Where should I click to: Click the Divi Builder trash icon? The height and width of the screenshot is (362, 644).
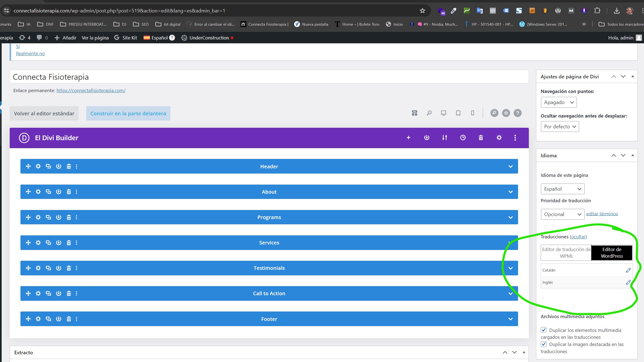click(481, 137)
